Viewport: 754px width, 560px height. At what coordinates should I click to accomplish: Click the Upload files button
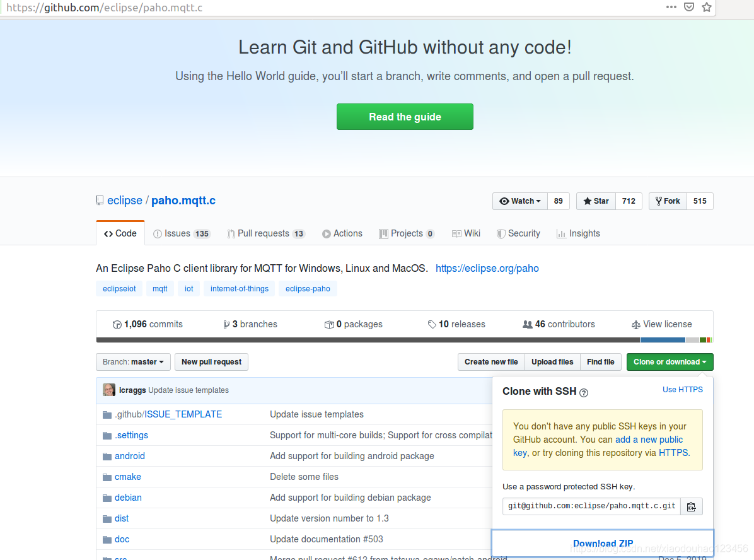click(x=552, y=362)
